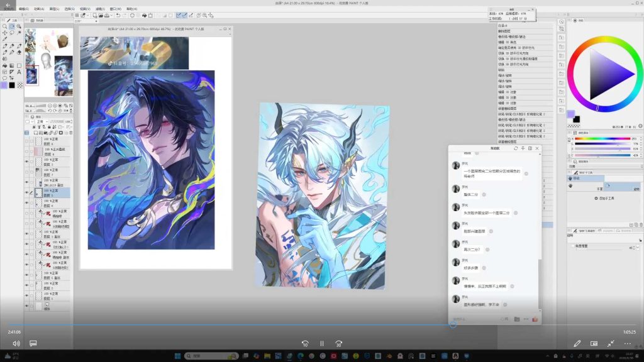This screenshot has width=644, height=362.
Task: Rewind the video 10 seconds
Action: (x=305, y=344)
